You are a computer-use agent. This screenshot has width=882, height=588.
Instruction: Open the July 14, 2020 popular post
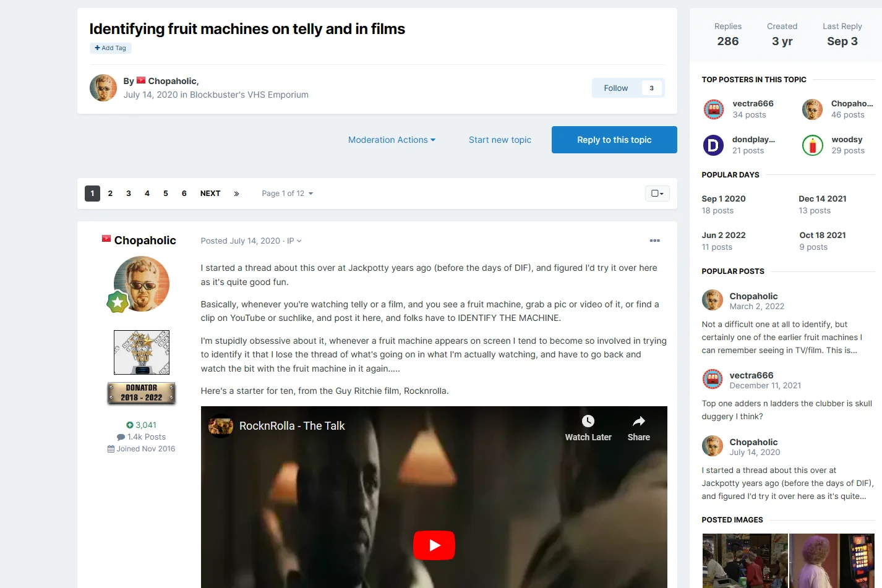coord(755,453)
